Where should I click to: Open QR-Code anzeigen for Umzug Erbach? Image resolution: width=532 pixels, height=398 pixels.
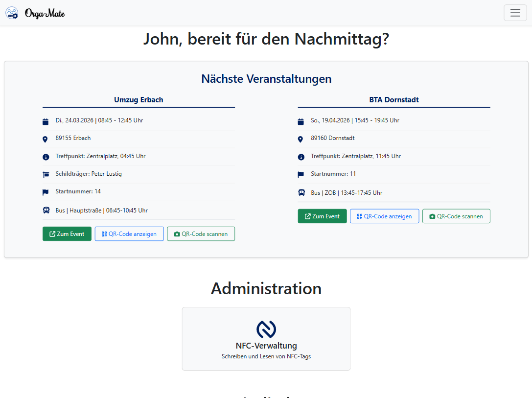(129, 234)
